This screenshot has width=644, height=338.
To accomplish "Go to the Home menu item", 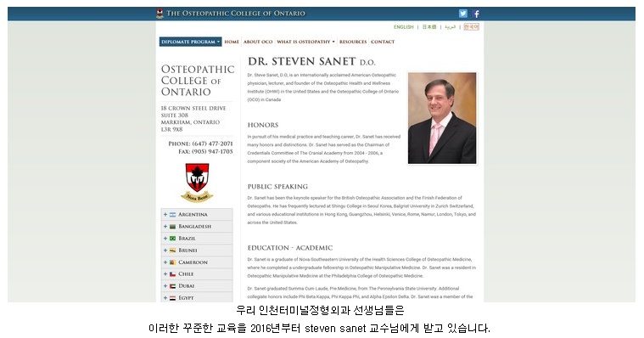I will (x=232, y=42).
